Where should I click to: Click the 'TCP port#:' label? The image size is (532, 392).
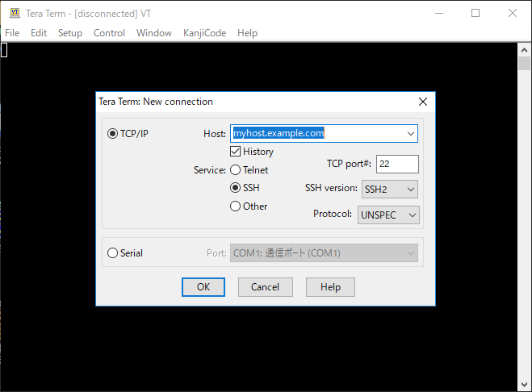tap(349, 164)
